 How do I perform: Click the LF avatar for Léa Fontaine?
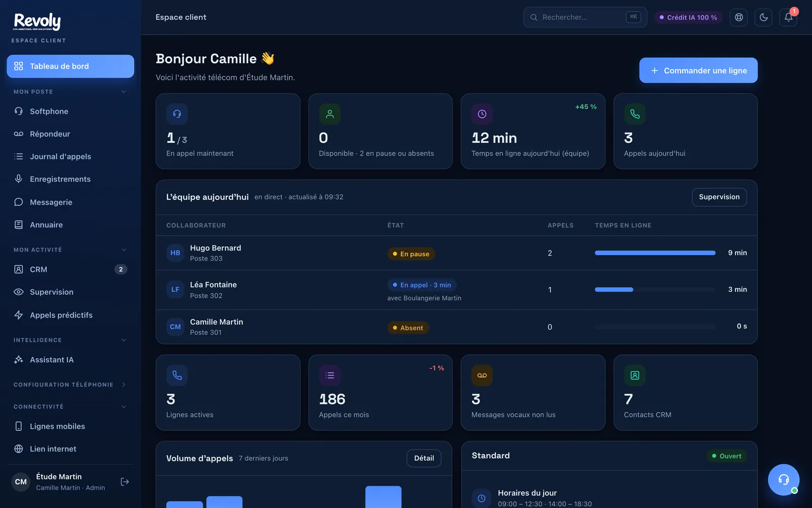pos(175,290)
